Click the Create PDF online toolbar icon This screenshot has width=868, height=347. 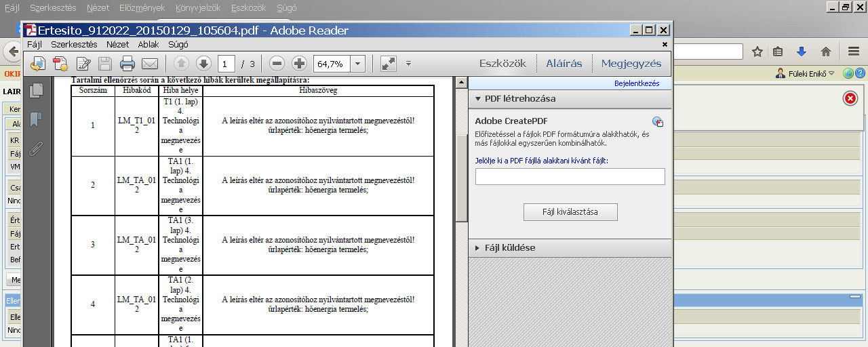click(38, 64)
